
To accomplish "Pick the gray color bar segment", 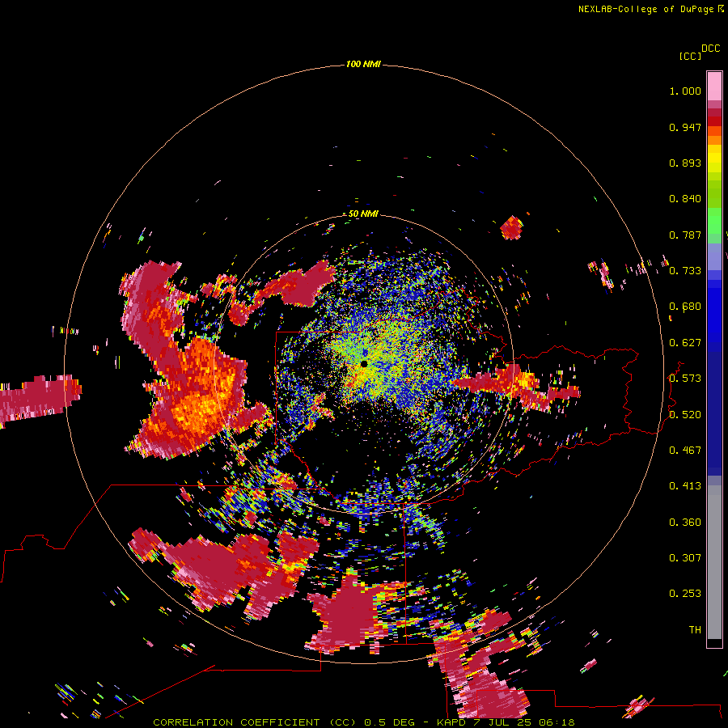I will (x=714, y=562).
